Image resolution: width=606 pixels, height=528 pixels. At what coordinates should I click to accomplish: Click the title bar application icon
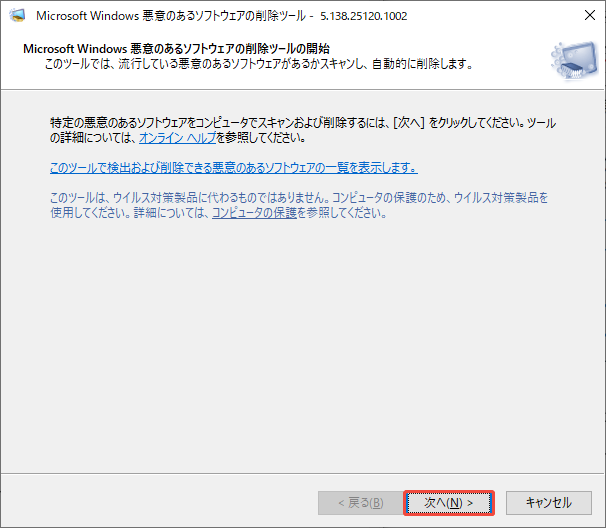point(17,15)
